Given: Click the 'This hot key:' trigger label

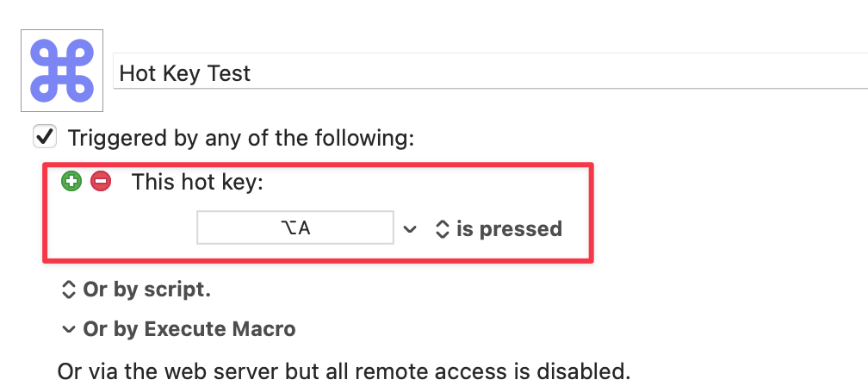Looking at the screenshot, I should [197, 182].
